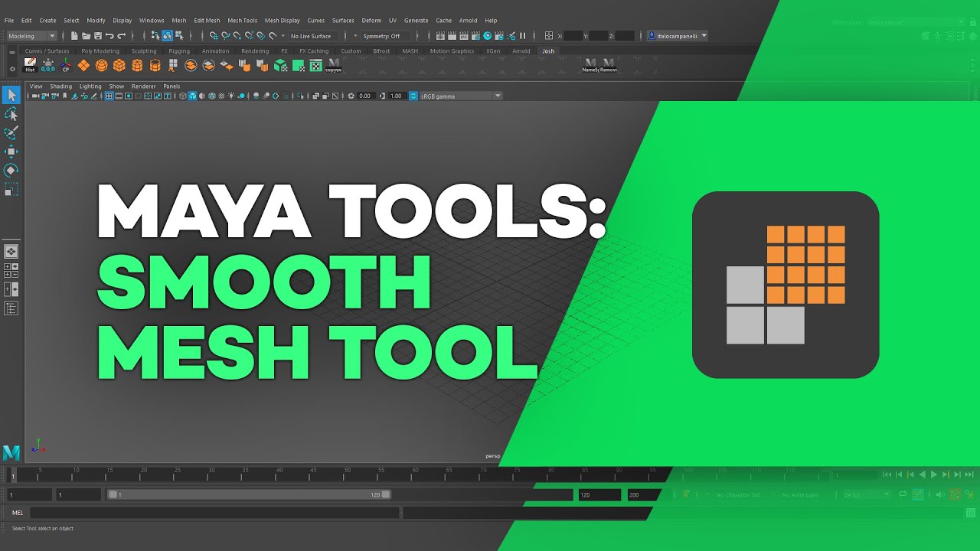The height and width of the screenshot is (551, 980).
Task: Click the X coordinate input field
Action: [573, 36]
